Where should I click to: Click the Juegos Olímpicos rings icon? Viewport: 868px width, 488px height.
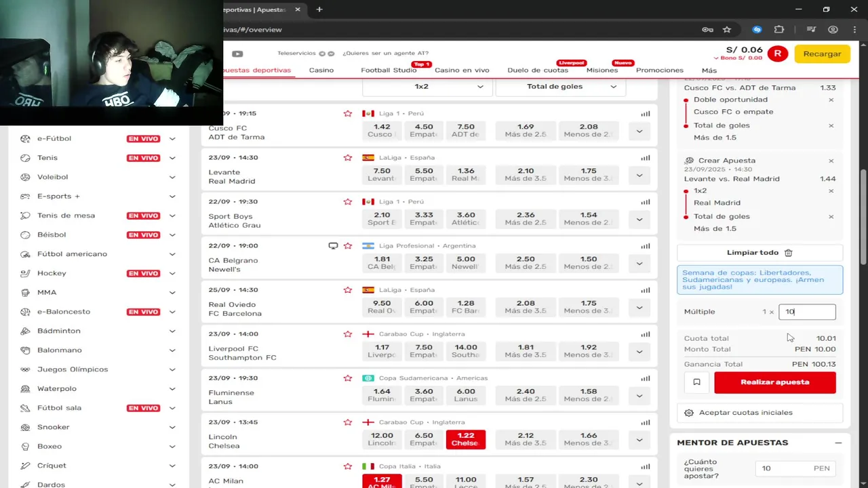(x=25, y=369)
